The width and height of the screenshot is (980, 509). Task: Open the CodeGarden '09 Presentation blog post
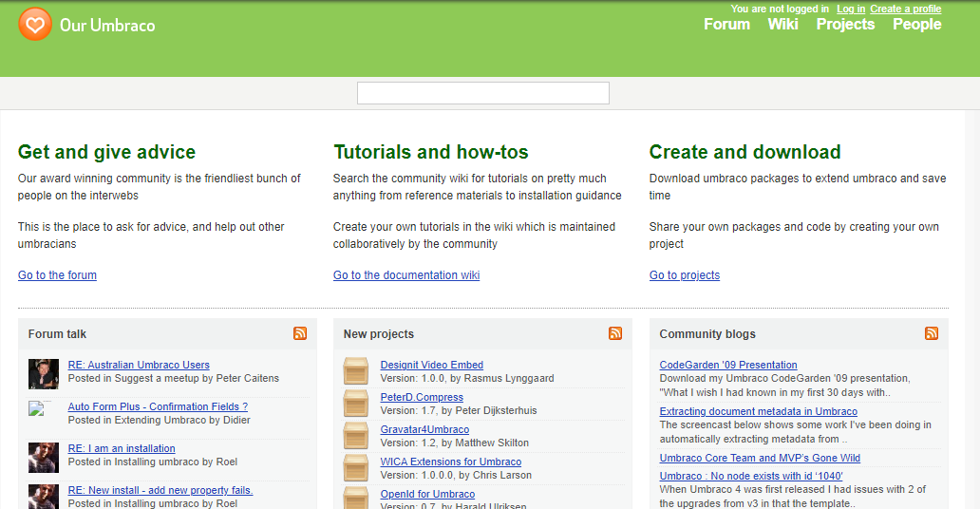728,365
